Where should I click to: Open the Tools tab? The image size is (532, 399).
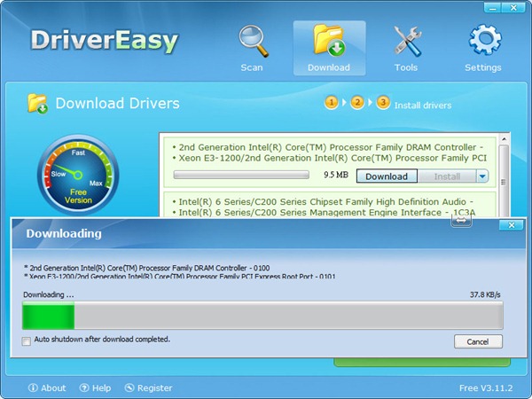pyautogui.click(x=406, y=48)
